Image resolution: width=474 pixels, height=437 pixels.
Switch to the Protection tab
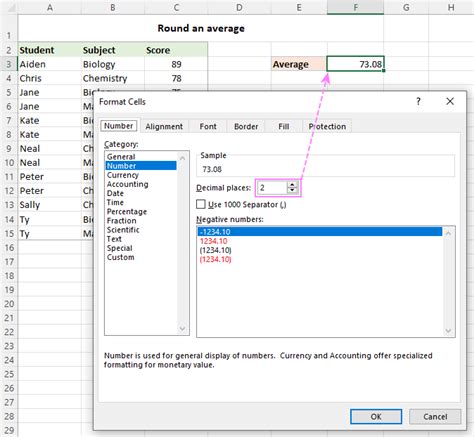click(327, 126)
